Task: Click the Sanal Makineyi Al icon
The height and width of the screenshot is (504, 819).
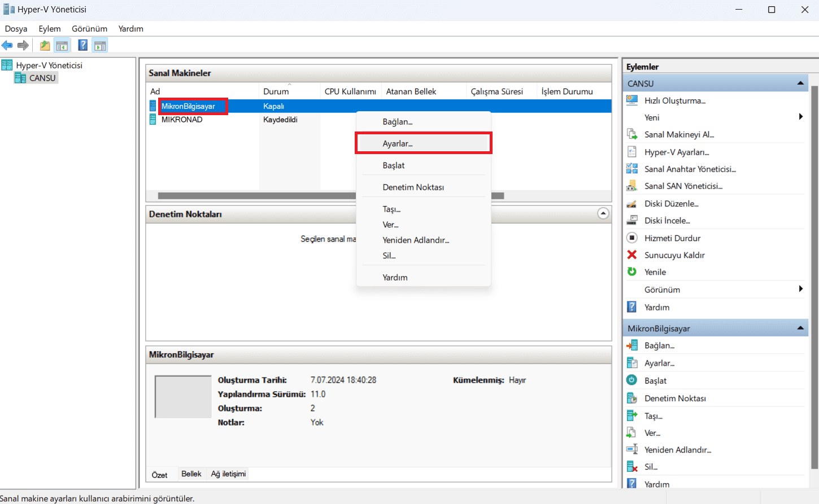Action: (632, 134)
